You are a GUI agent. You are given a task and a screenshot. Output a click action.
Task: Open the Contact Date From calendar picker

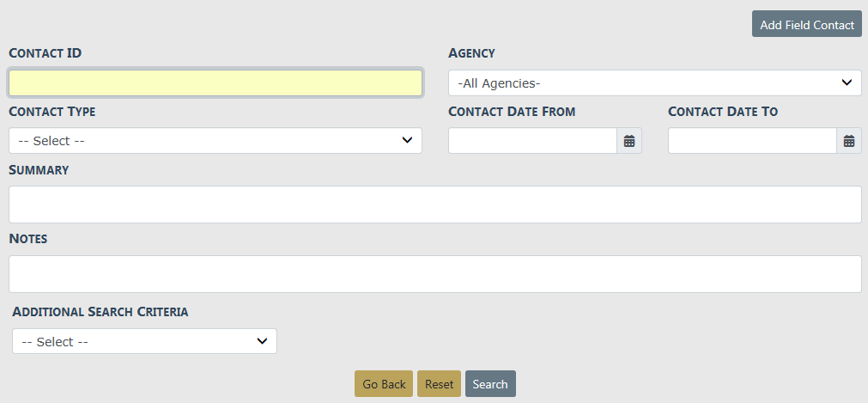pyautogui.click(x=629, y=141)
